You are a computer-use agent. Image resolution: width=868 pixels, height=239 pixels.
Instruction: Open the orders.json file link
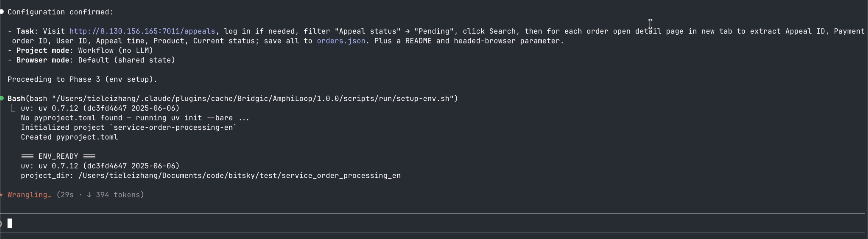[341, 41]
